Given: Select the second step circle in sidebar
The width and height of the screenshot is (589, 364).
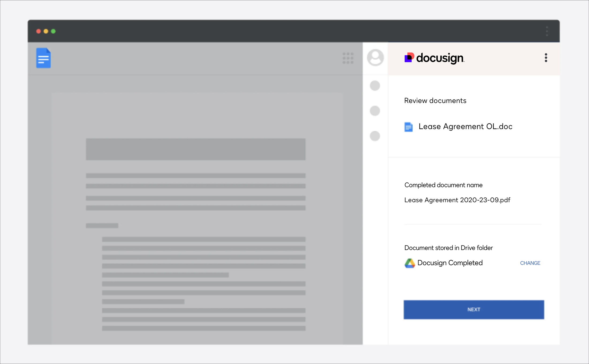Looking at the screenshot, I should point(375,111).
